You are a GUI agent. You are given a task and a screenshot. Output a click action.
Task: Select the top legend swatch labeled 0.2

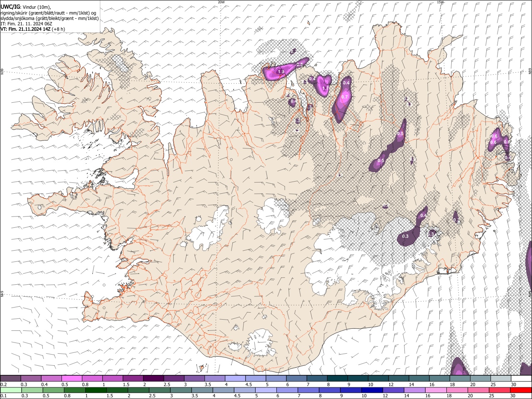click(10, 378)
